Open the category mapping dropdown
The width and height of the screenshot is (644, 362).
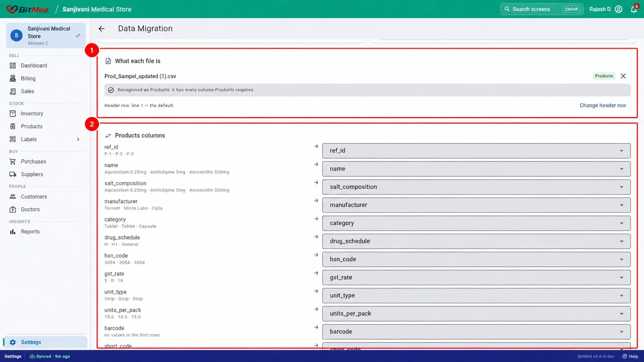pyautogui.click(x=476, y=223)
